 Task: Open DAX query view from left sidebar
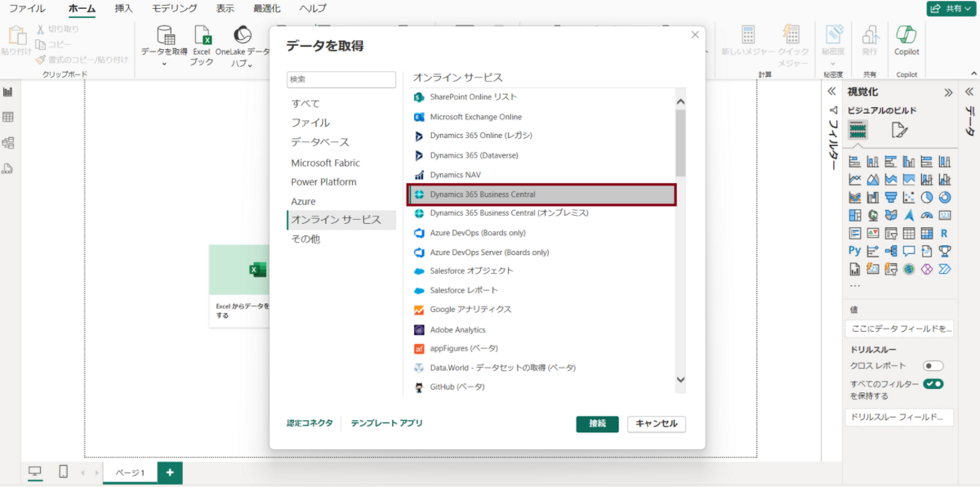tap(8, 168)
